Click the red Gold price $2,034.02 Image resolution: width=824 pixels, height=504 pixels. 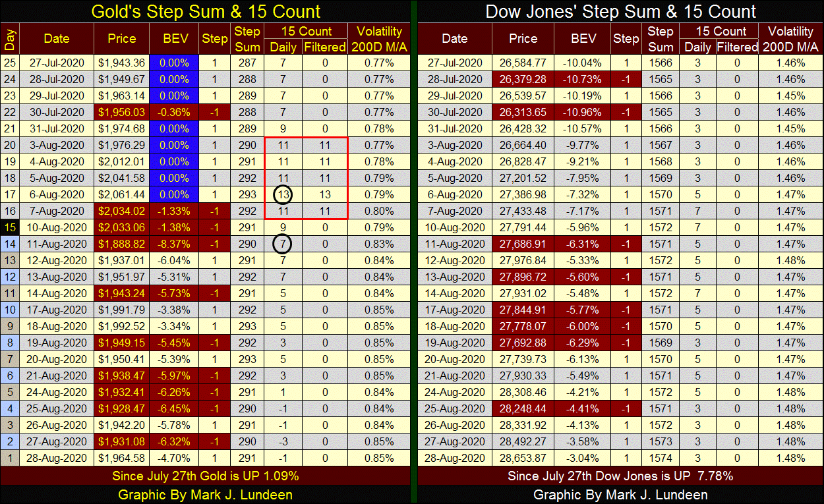[x=122, y=211]
